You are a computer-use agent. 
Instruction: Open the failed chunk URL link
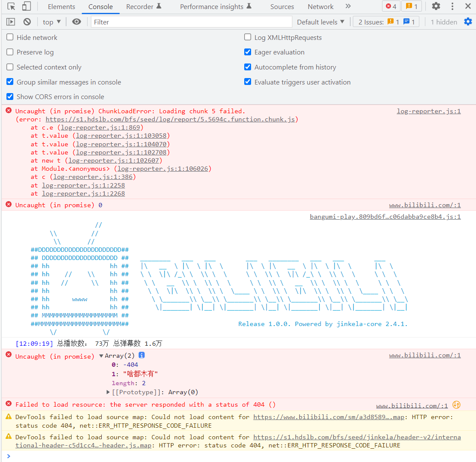[x=170, y=119]
